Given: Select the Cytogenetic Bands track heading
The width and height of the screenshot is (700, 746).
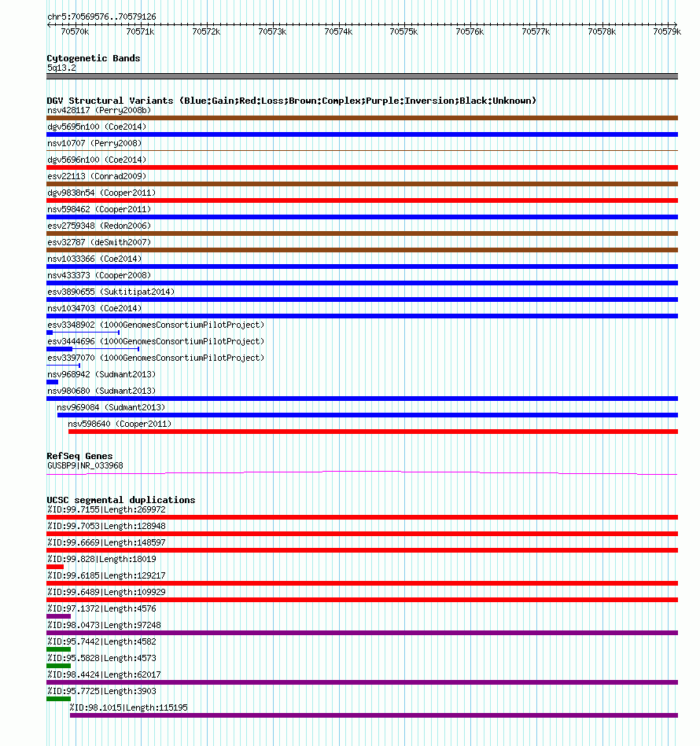Looking at the screenshot, I should coord(94,58).
